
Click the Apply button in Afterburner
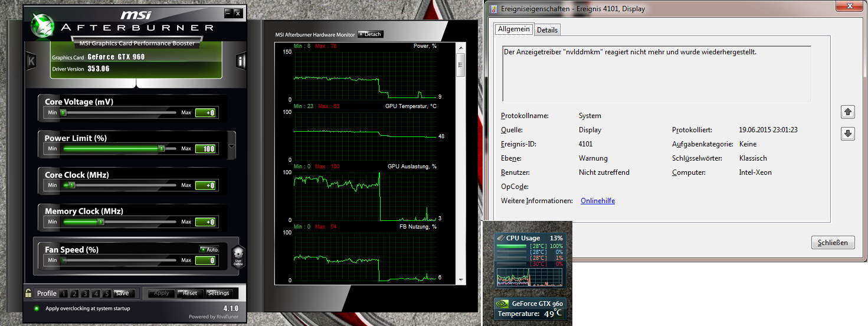pos(161,293)
